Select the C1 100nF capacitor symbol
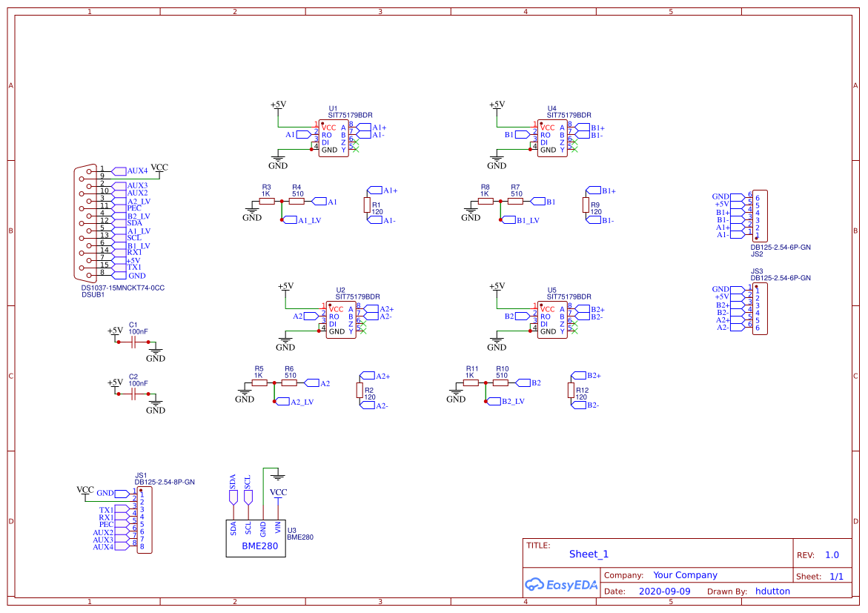Screen dimensions: 868x613 [x=133, y=342]
